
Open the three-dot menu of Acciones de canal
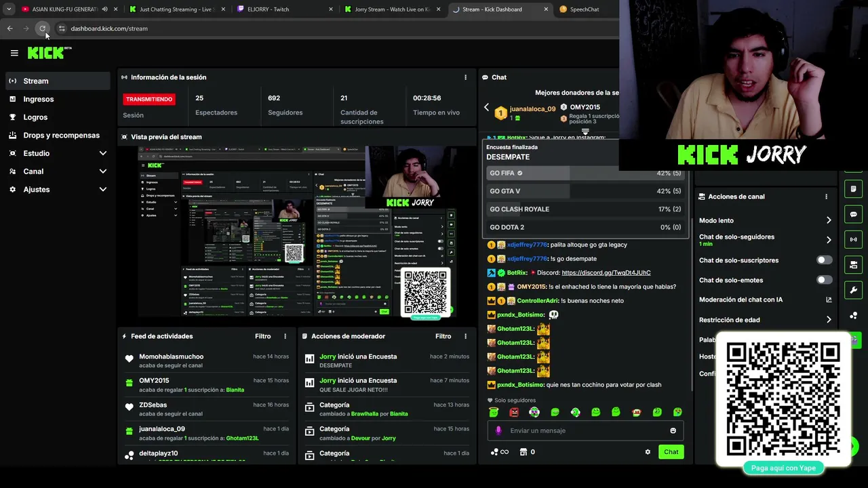pos(826,197)
